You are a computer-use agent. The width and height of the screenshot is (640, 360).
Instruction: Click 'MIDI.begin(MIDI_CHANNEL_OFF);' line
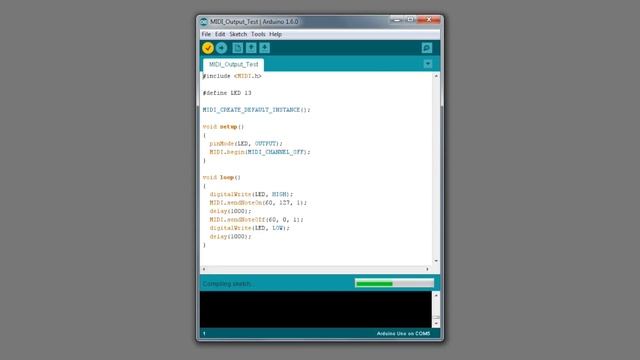[260, 152]
